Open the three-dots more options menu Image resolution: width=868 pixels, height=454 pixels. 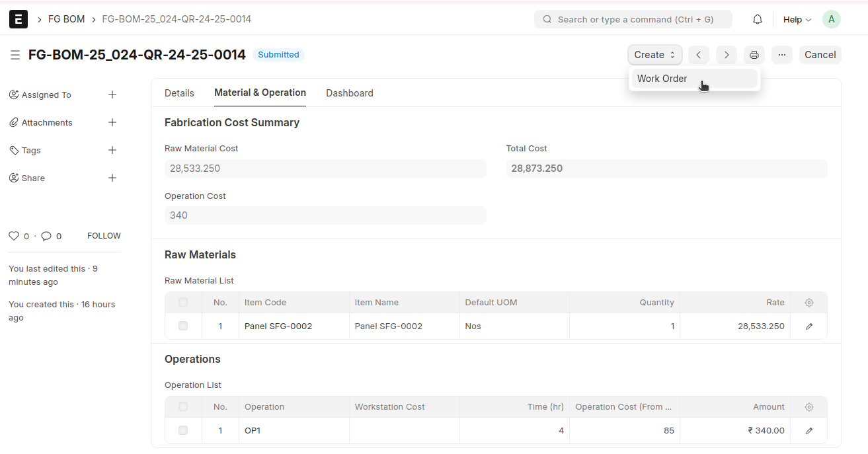tap(782, 55)
